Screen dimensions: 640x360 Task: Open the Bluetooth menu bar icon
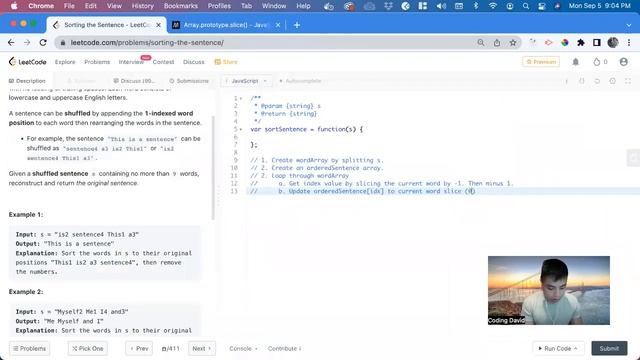(476, 6)
